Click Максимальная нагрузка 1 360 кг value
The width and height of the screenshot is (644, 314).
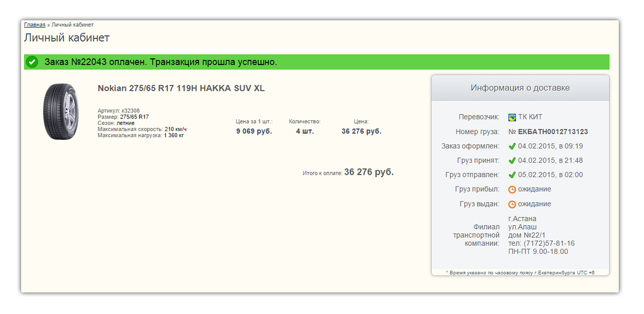click(x=174, y=135)
